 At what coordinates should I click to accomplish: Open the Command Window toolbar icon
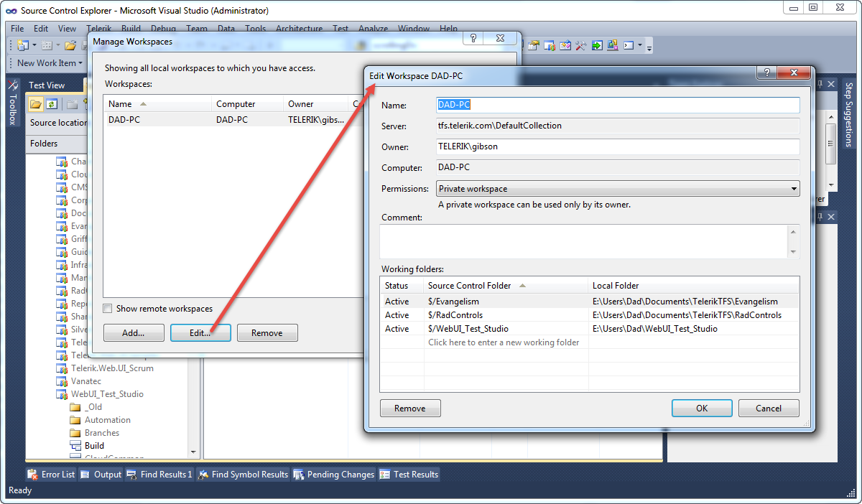click(x=629, y=45)
